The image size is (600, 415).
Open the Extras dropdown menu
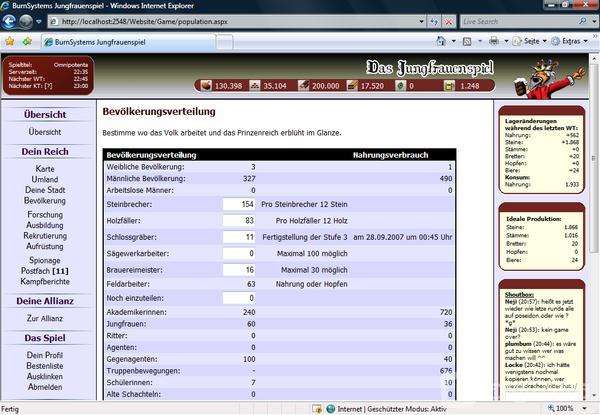click(x=570, y=41)
